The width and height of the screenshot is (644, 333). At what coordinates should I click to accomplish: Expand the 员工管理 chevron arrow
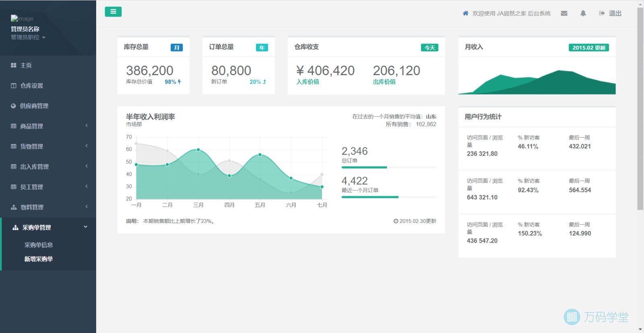pos(87,186)
